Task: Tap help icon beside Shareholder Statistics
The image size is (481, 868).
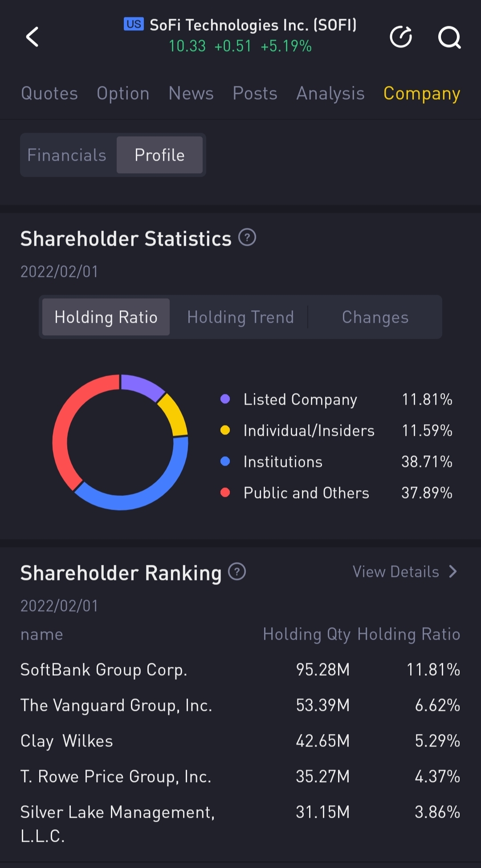Action: [247, 237]
